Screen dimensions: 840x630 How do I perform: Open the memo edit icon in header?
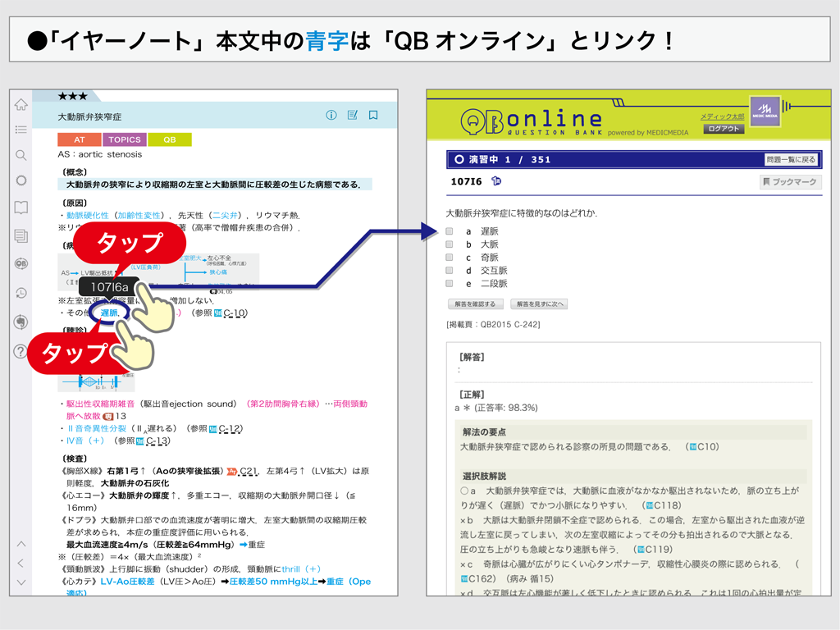[353, 115]
